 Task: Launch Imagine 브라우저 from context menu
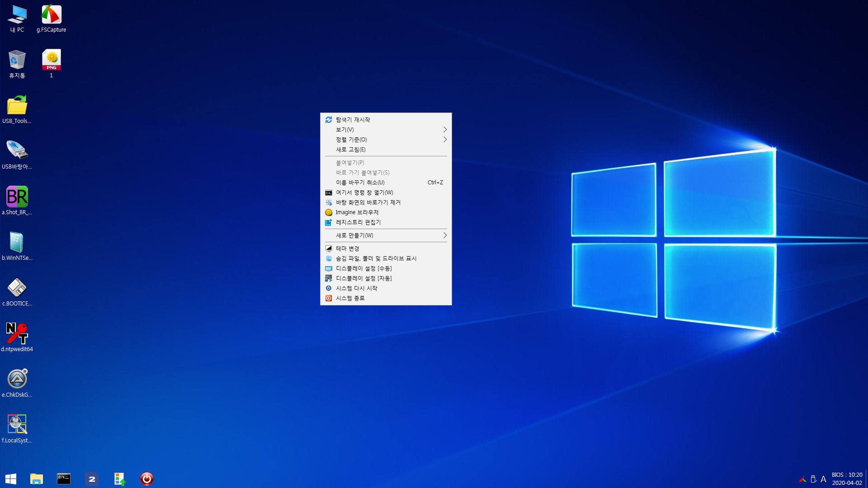coord(386,212)
